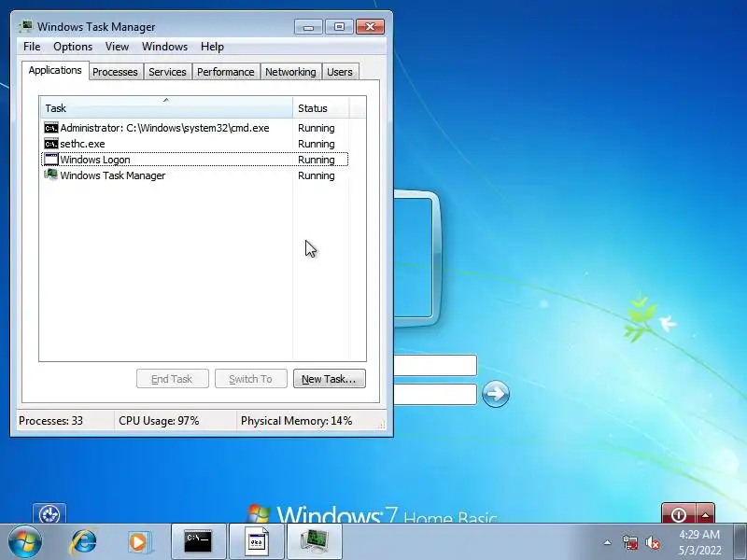
Task: Sort list by Task column header
Action: (x=166, y=108)
